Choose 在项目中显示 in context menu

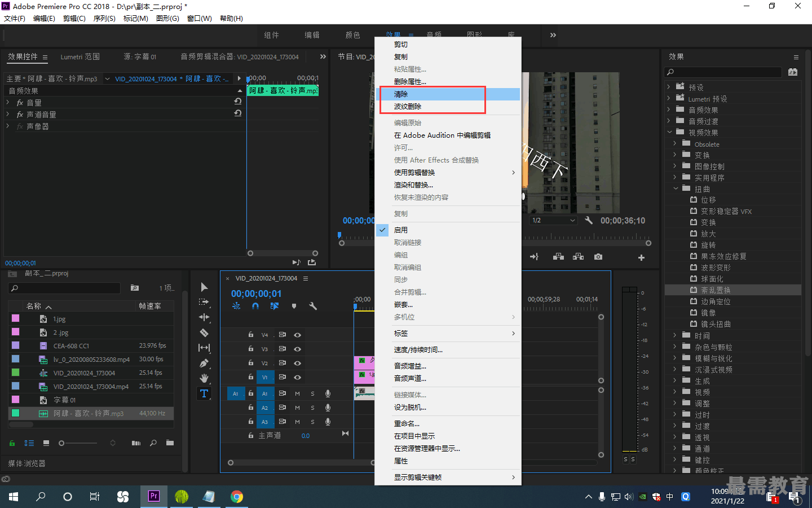pos(448,436)
